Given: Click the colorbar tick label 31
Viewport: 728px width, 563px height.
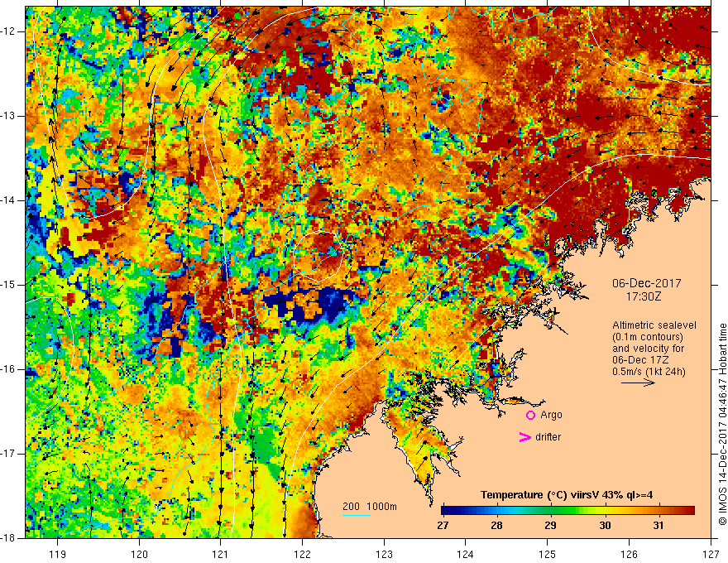Looking at the screenshot, I should [659, 526].
